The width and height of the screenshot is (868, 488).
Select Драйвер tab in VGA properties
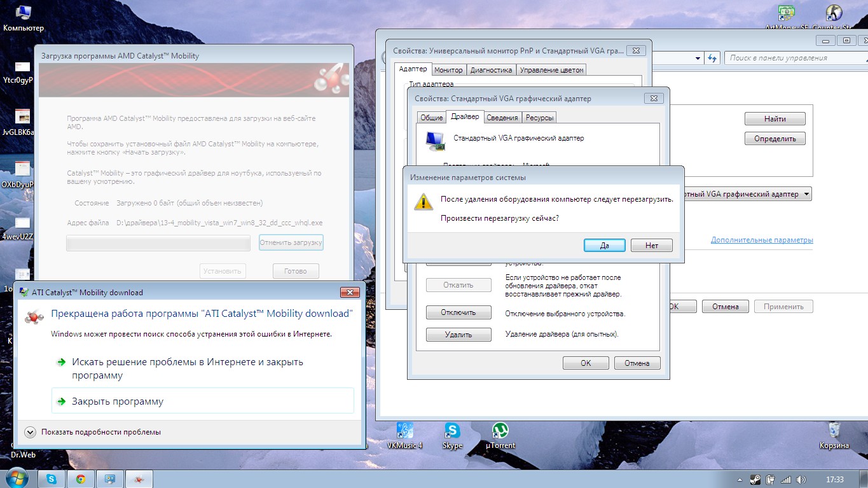[x=465, y=116]
